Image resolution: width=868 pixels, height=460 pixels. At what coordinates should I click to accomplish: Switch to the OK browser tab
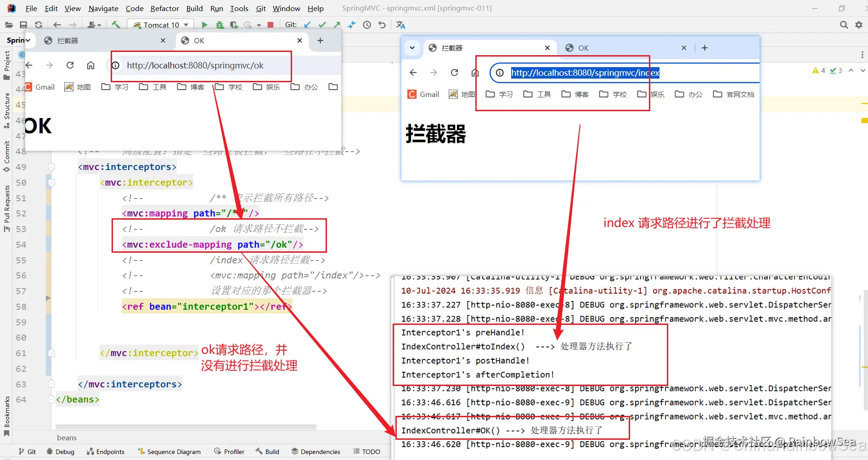(198, 40)
